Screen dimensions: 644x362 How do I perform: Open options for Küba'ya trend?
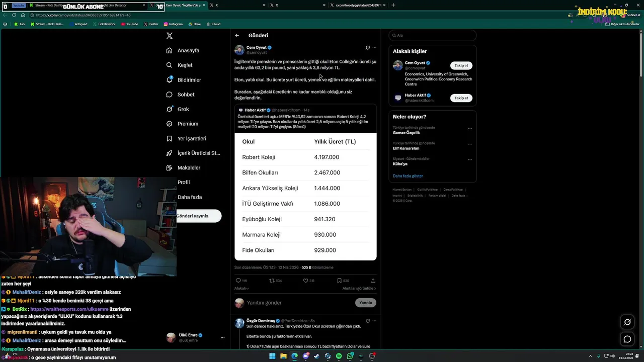click(x=470, y=159)
